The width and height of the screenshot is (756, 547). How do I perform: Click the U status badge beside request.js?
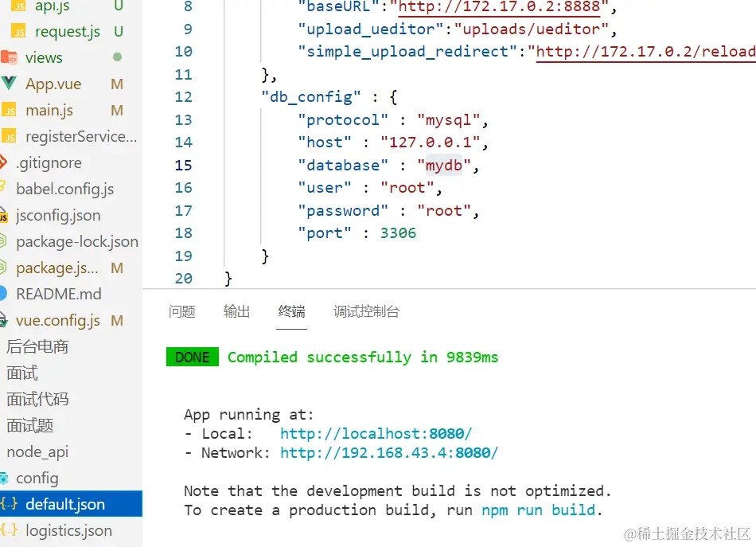coord(119,31)
